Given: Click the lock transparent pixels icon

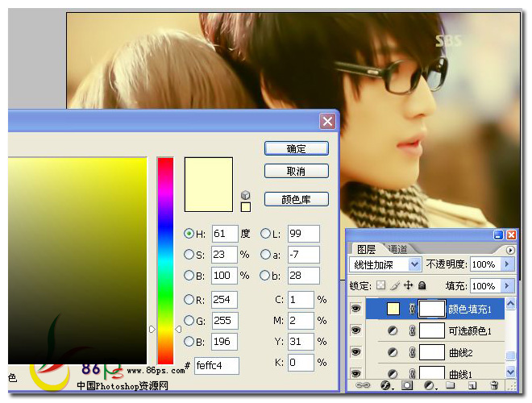Looking at the screenshot, I should click(381, 285).
